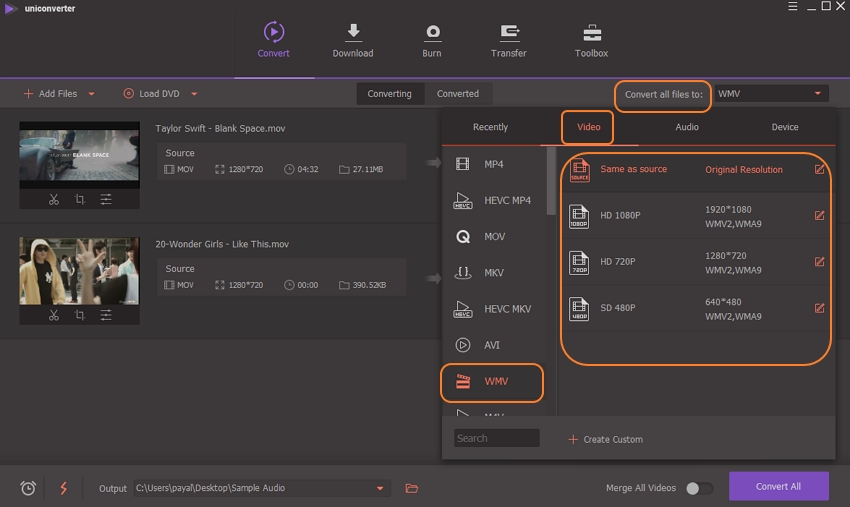Click file name 20-Wonder Girls - Like This.mov
The width and height of the screenshot is (850, 507).
(x=222, y=244)
